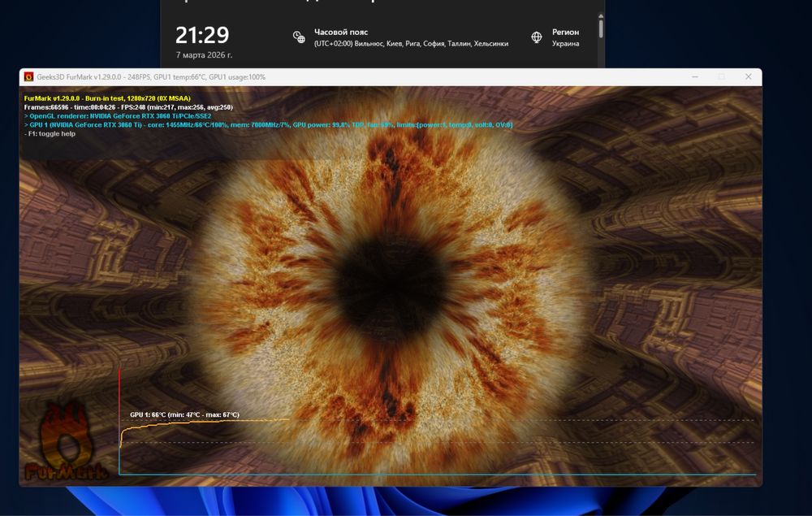Click the FurMark app icon in title bar

point(29,76)
